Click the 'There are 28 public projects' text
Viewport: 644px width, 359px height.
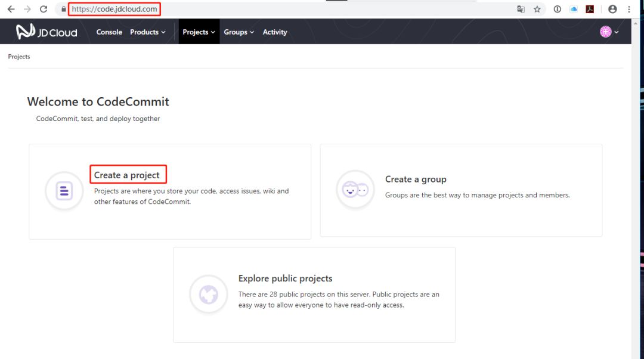[x=339, y=300]
